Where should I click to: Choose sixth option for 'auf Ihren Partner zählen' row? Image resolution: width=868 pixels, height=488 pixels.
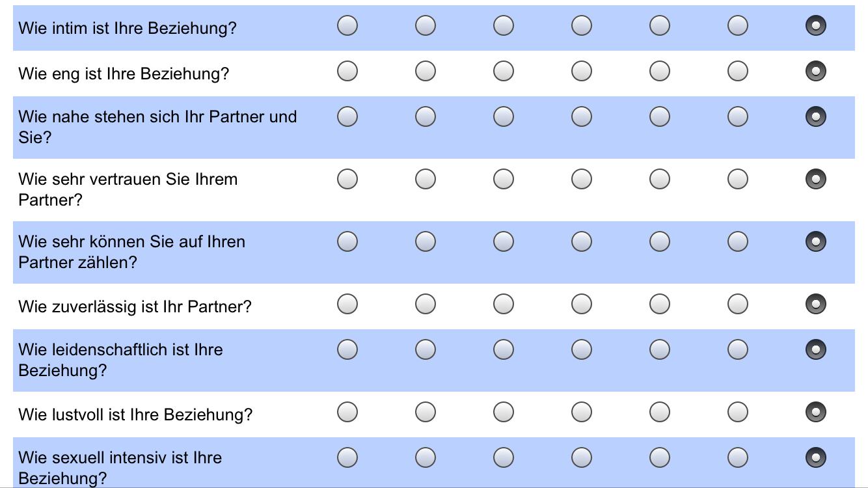(x=738, y=241)
